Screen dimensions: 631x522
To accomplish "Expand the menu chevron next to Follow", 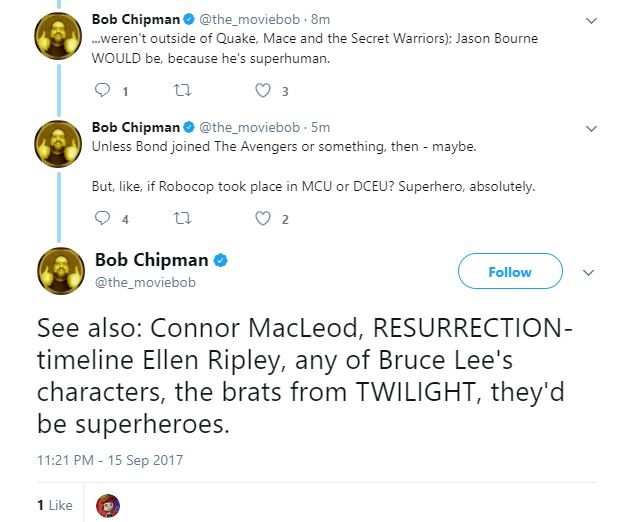I will 588,273.
